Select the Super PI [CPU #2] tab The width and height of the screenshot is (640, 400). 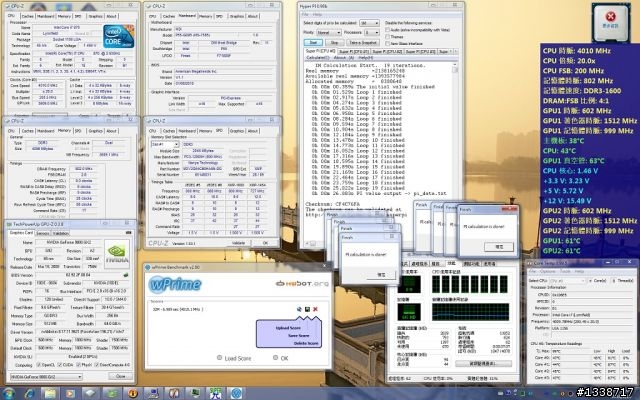pos(387,52)
